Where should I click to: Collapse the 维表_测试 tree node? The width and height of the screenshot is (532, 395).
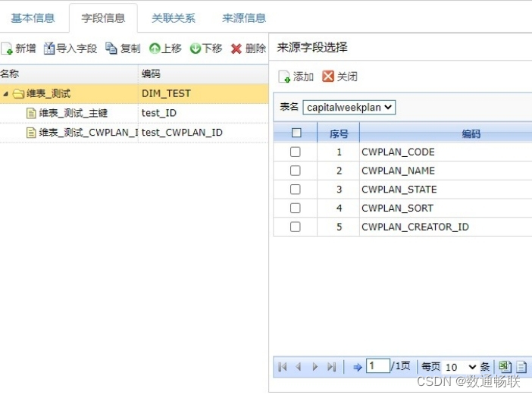[5, 94]
